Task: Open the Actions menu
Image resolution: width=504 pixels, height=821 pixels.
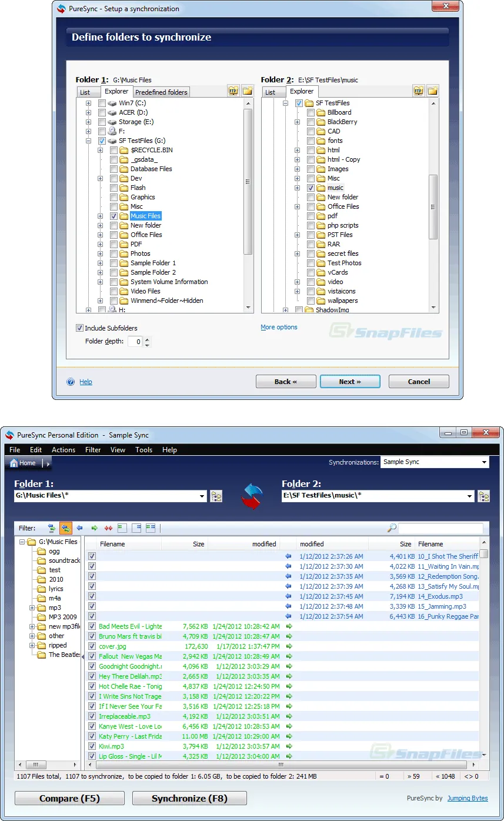Action: click(64, 449)
